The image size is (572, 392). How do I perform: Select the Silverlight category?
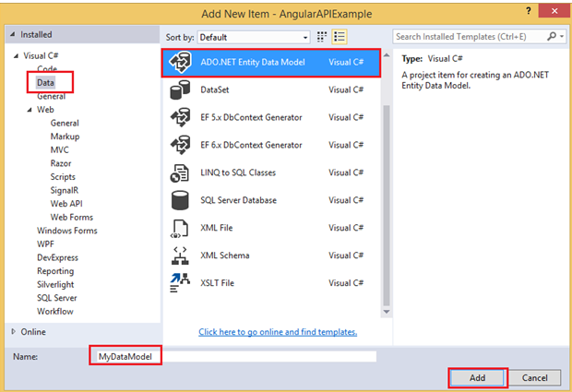(x=55, y=285)
